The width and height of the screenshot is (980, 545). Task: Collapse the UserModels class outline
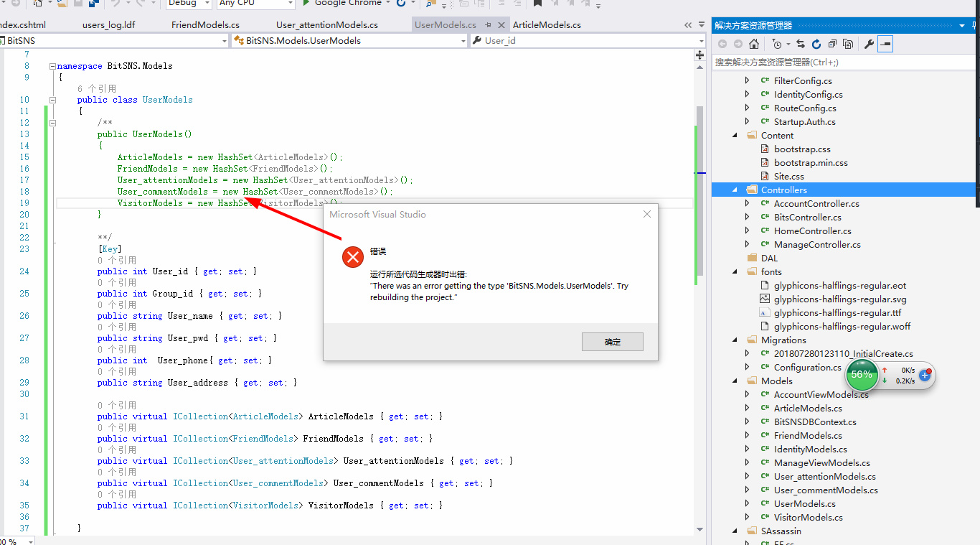coord(52,100)
